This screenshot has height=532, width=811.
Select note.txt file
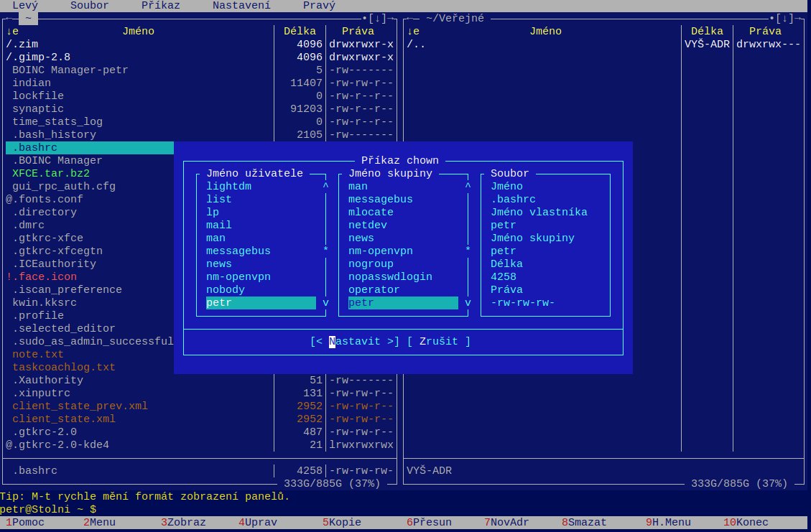[x=38, y=354]
